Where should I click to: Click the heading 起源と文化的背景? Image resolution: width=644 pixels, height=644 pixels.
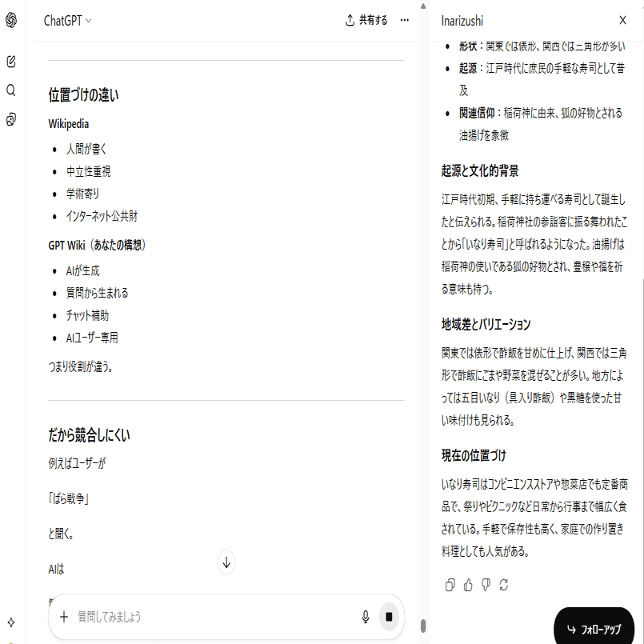[480, 170]
